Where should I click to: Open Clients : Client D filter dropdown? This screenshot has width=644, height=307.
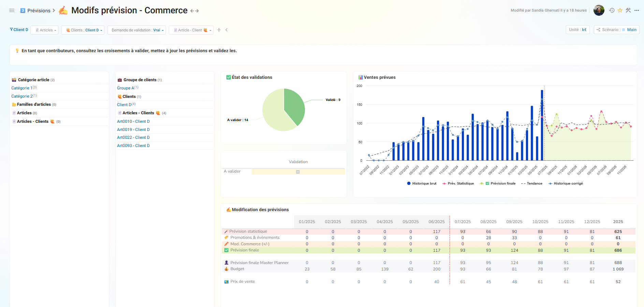pyautogui.click(x=83, y=30)
